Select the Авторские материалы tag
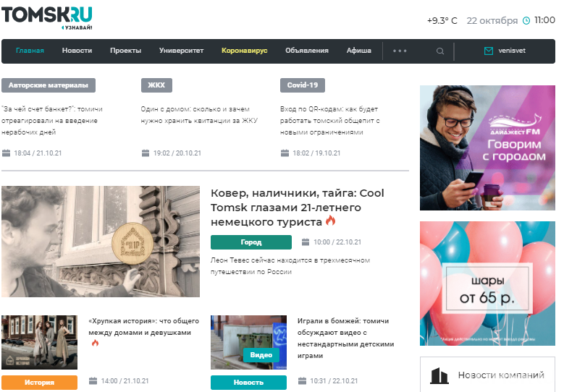 (49, 85)
